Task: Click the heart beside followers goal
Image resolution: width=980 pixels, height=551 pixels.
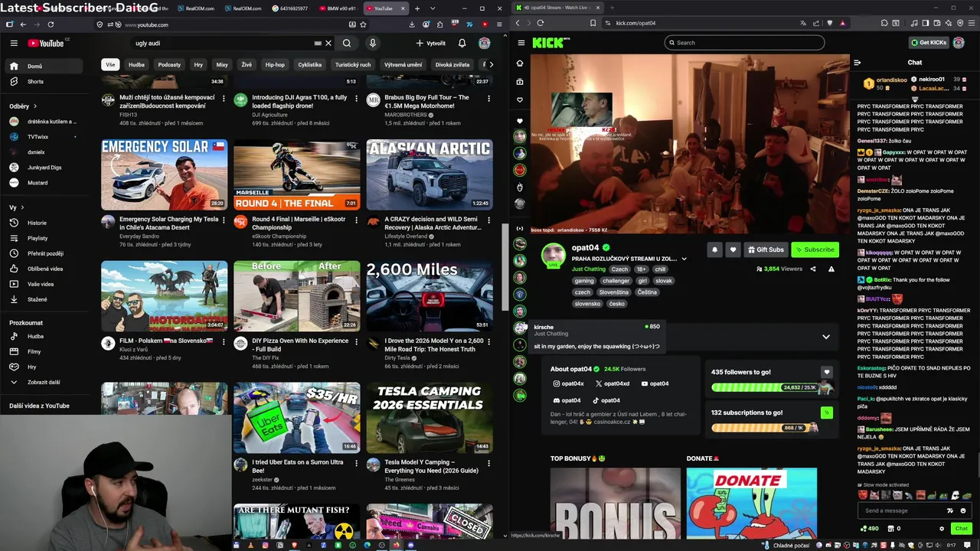Action: coord(826,372)
